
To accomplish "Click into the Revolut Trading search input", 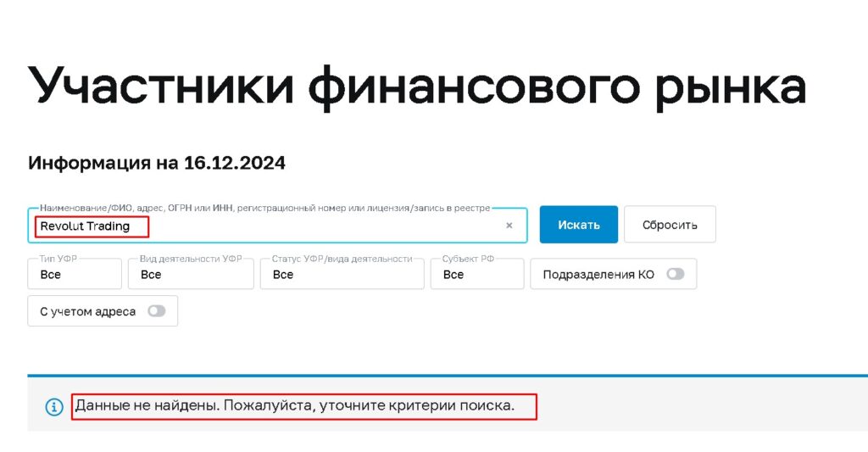I will click(277, 226).
